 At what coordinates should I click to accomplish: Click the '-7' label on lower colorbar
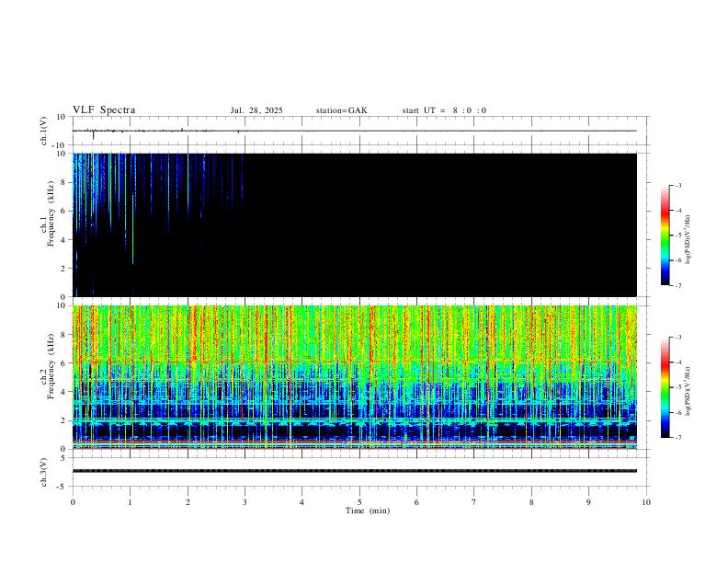coord(677,438)
